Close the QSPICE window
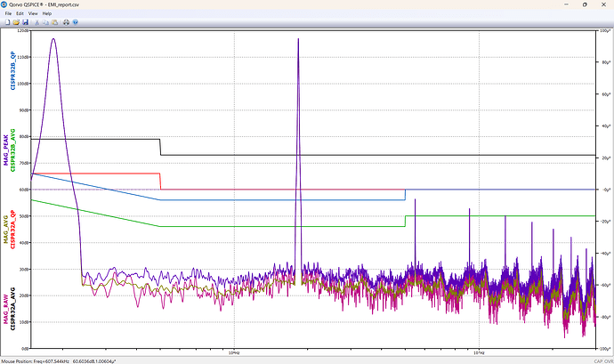This screenshot has height=364, width=614. click(603, 4)
